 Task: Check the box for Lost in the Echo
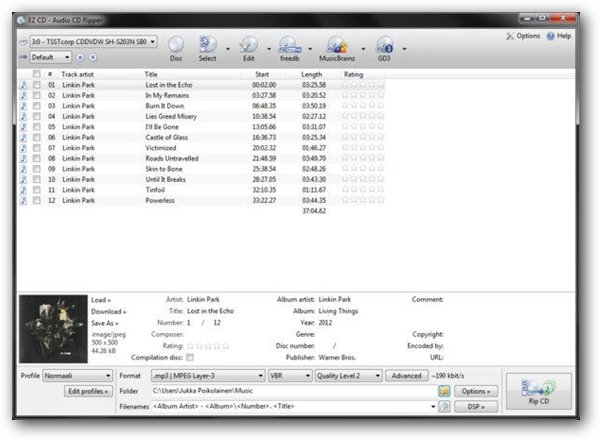click(x=36, y=85)
